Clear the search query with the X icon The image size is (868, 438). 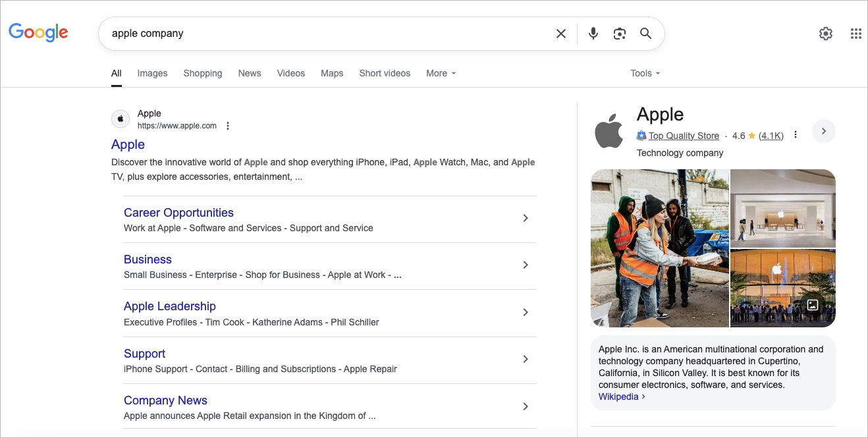(x=560, y=33)
